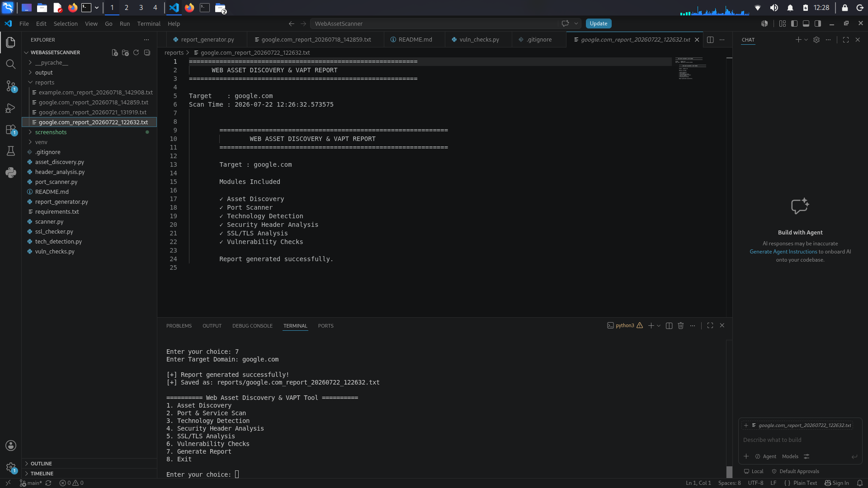Maximize the chat panel
Viewport: 868px width, 488px height.
tap(846, 40)
